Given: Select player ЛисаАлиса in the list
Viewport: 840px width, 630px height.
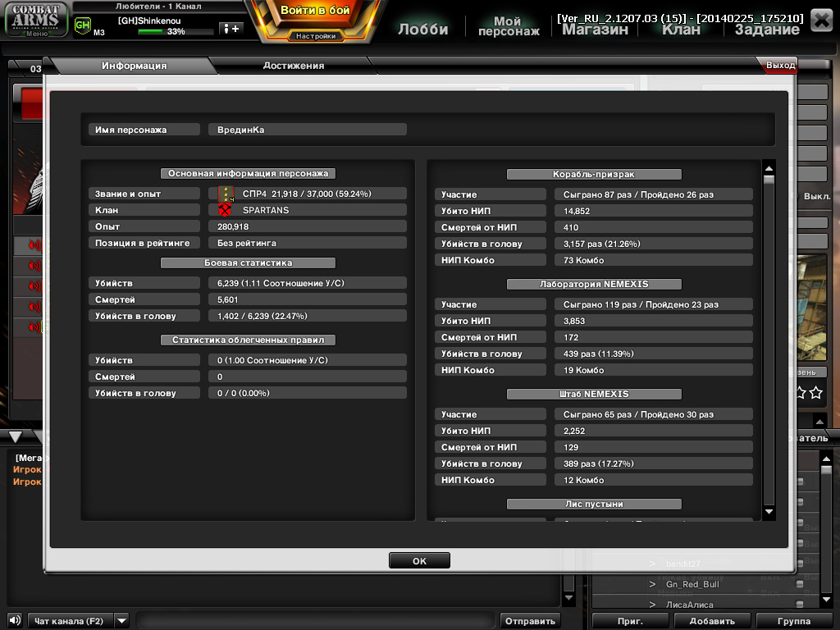Looking at the screenshot, I should pyautogui.click(x=689, y=605).
